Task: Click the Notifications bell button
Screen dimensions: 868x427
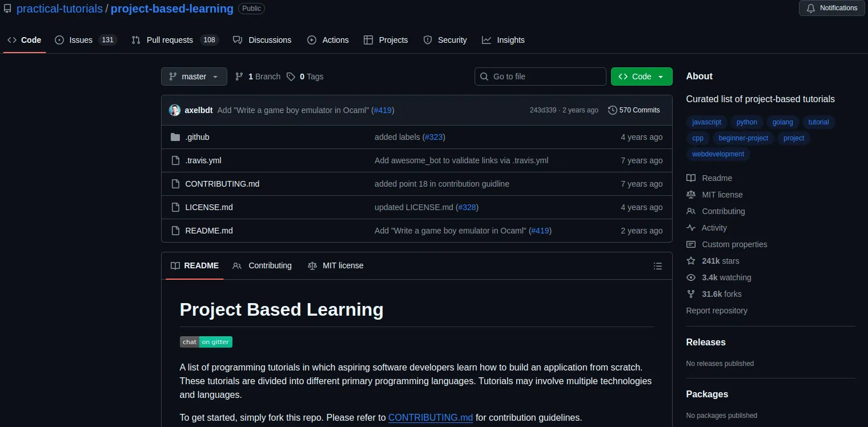Action: 831,8
